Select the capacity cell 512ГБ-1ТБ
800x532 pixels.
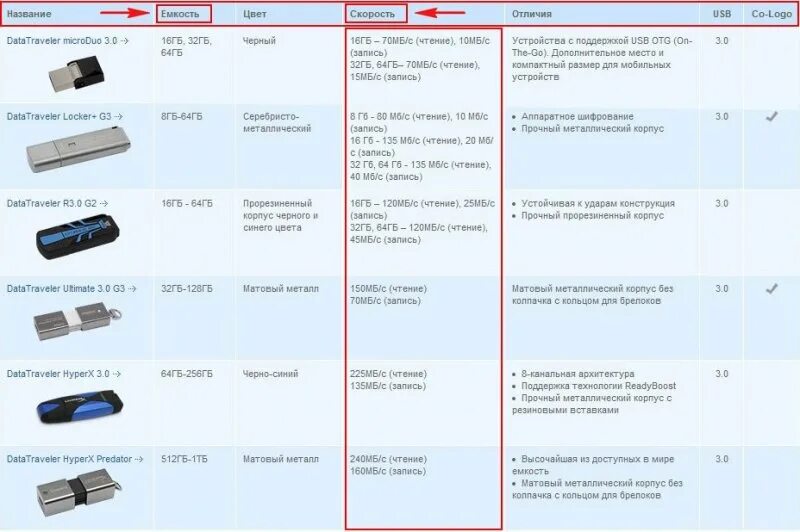pos(184,459)
